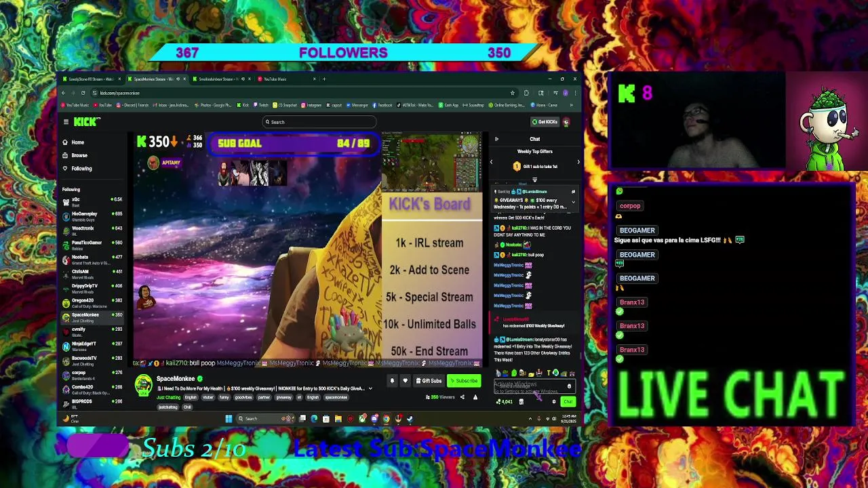Click the share stream icon
This screenshot has width=868, height=488.
click(462, 397)
